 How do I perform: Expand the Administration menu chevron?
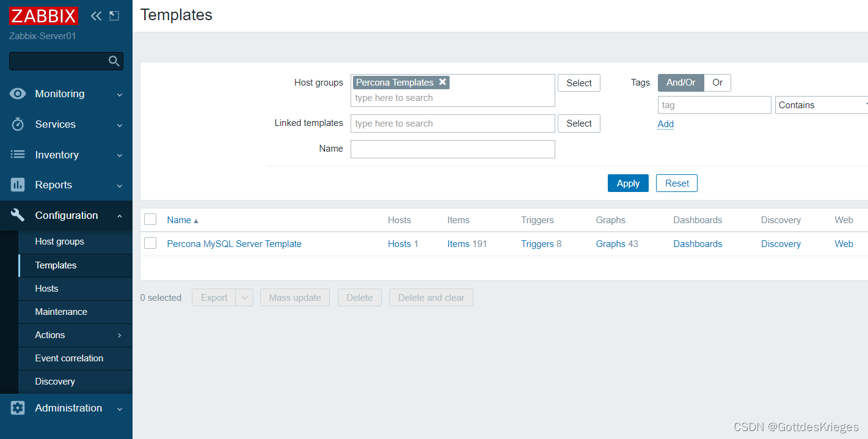click(120, 409)
